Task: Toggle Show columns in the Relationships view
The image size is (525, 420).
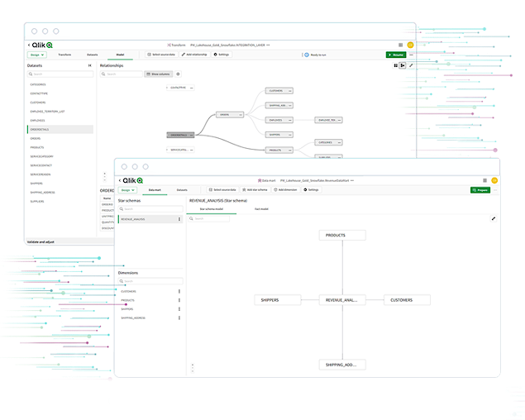Action: (159, 74)
